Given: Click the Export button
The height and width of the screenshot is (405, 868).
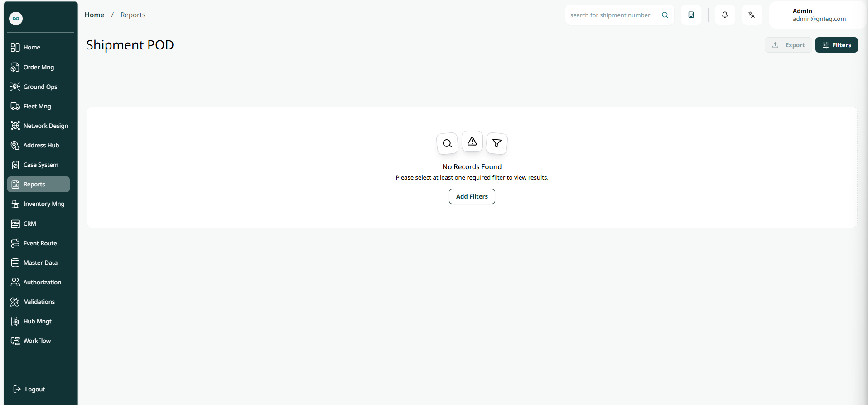Looking at the screenshot, I should [x=788, y=45].
